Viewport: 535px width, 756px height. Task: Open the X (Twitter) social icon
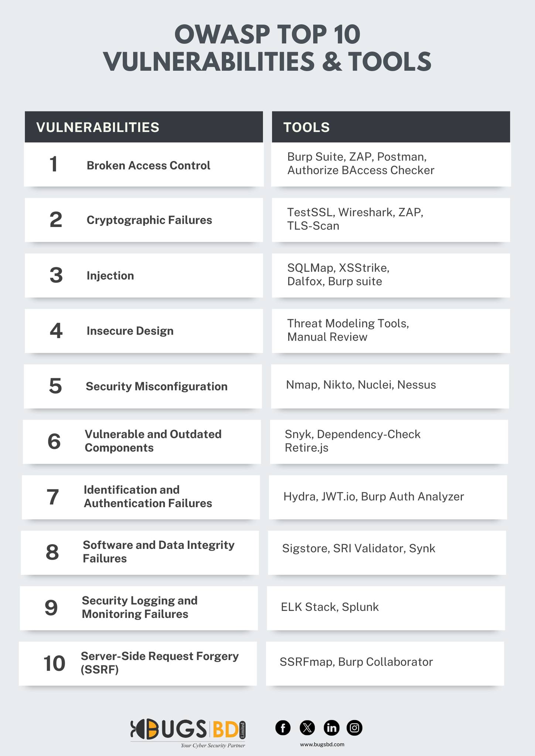tap(307, 728)
